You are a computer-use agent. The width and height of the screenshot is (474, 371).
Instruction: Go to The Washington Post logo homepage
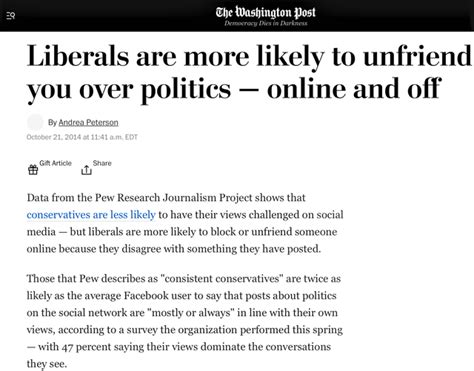265,13
